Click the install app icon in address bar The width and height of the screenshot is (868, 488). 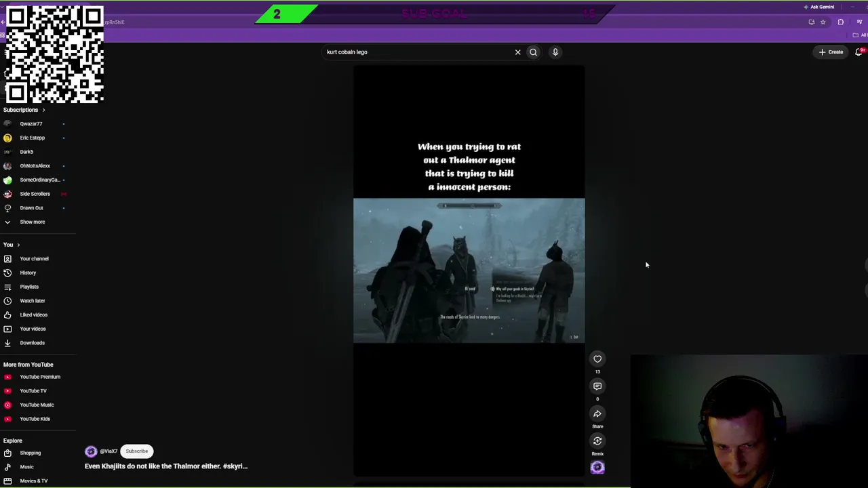click(811, 22)
